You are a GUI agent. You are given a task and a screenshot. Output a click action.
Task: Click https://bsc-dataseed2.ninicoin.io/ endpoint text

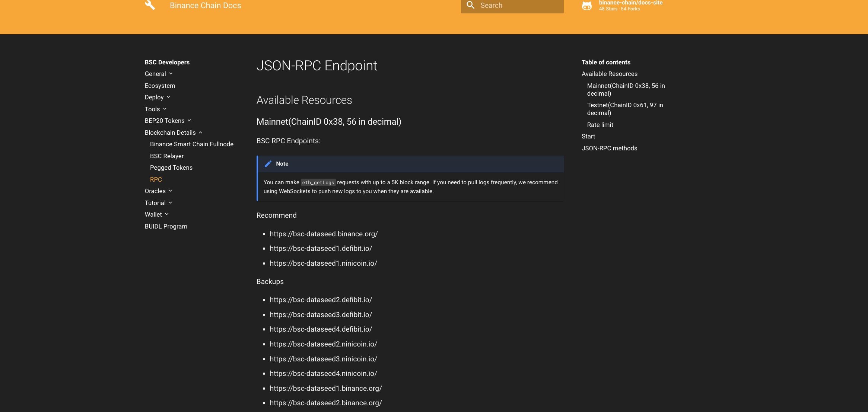click(x=324, y=344)
